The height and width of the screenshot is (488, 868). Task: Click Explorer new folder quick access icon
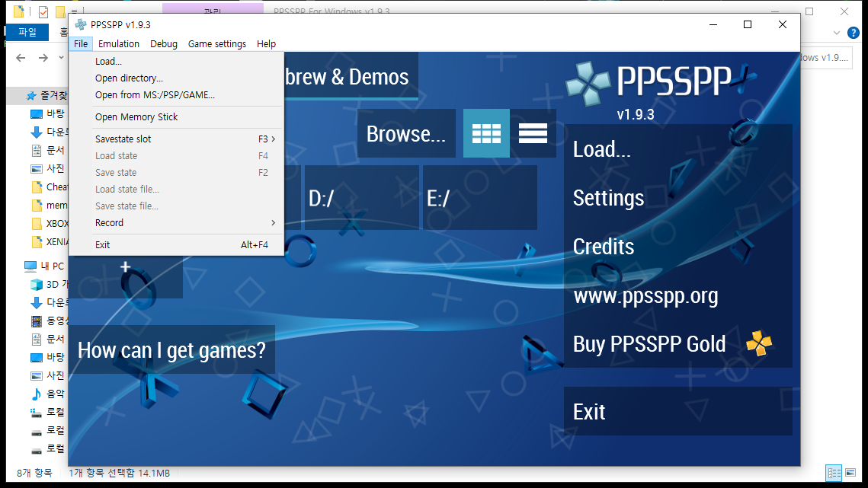pos(59,11)
